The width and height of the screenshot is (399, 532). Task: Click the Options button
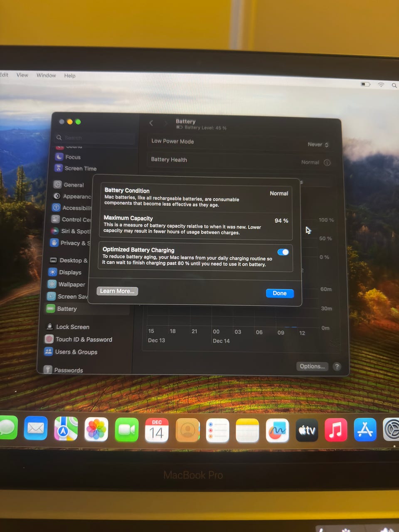click(312, 366)
